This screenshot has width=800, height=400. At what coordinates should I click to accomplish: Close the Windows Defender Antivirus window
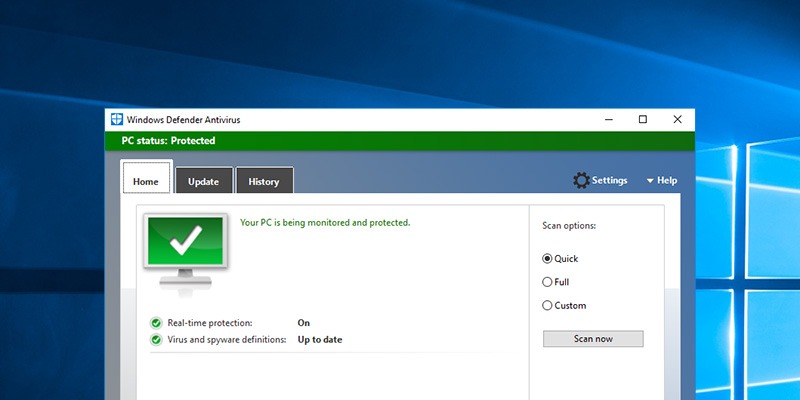pyautogui.click(x=677, y=120)
